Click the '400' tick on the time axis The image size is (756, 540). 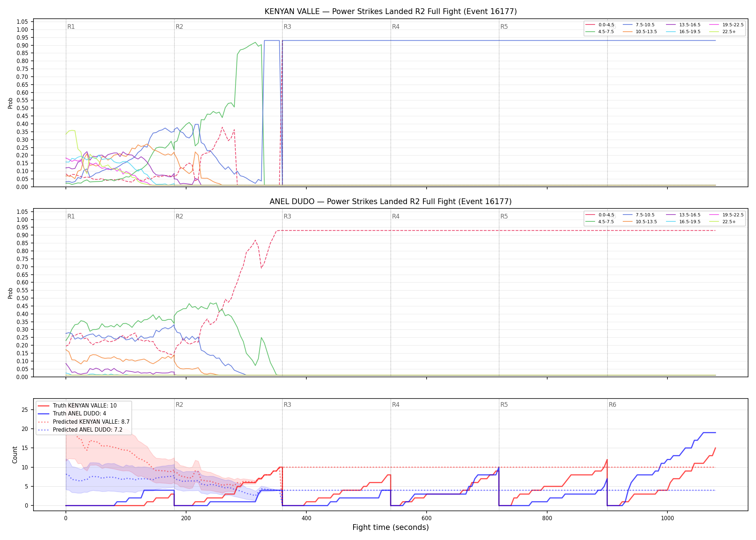click(x=306, y=518)
